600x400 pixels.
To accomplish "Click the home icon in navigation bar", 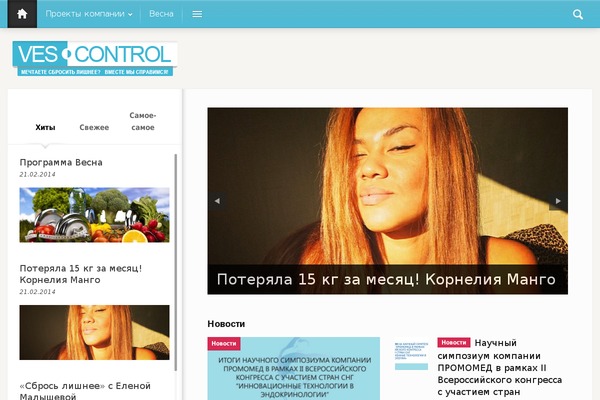I will point(22,14).
